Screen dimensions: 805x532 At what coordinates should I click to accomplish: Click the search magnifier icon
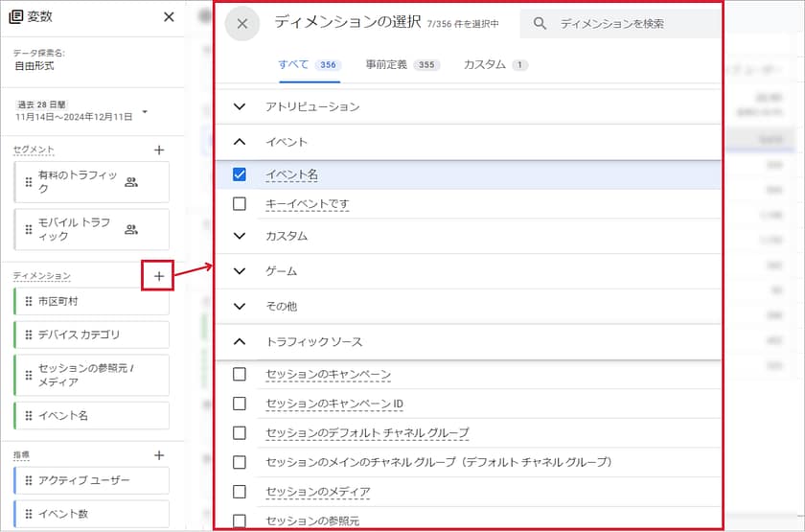point(540,24)
